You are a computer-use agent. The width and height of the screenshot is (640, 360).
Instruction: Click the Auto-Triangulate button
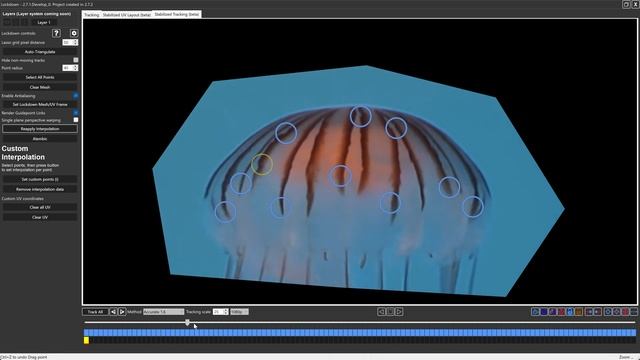[x=40, y=52]
